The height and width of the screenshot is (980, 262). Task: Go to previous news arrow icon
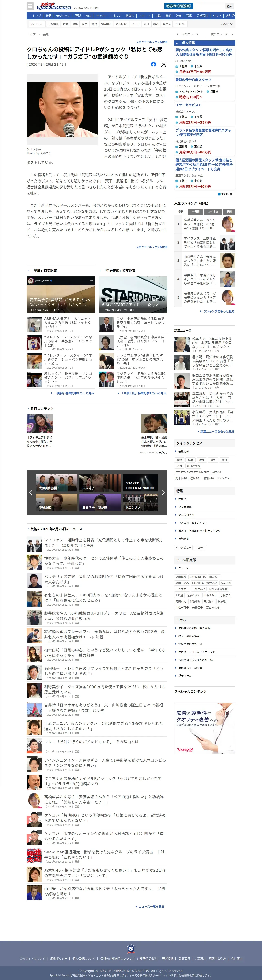[x=178, y=34]
